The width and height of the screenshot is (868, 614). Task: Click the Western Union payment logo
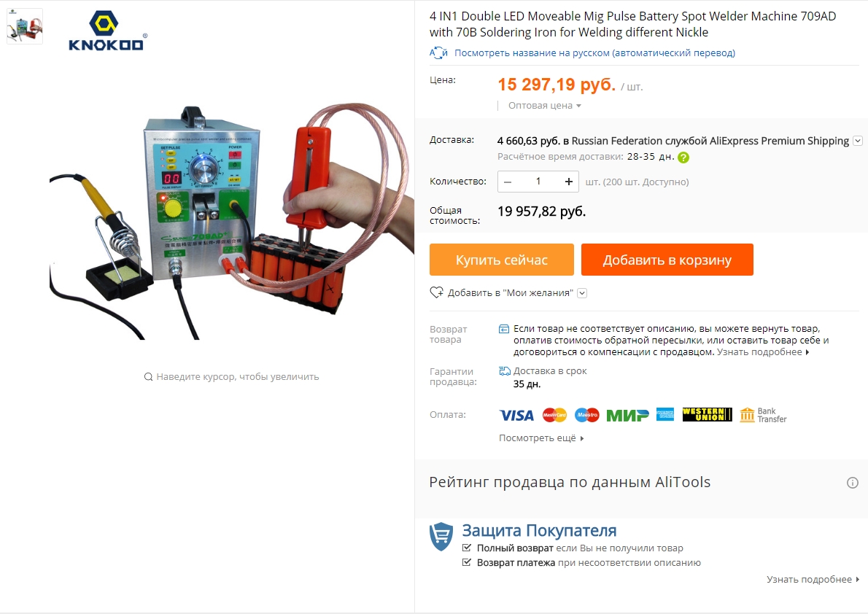point(707,415)
